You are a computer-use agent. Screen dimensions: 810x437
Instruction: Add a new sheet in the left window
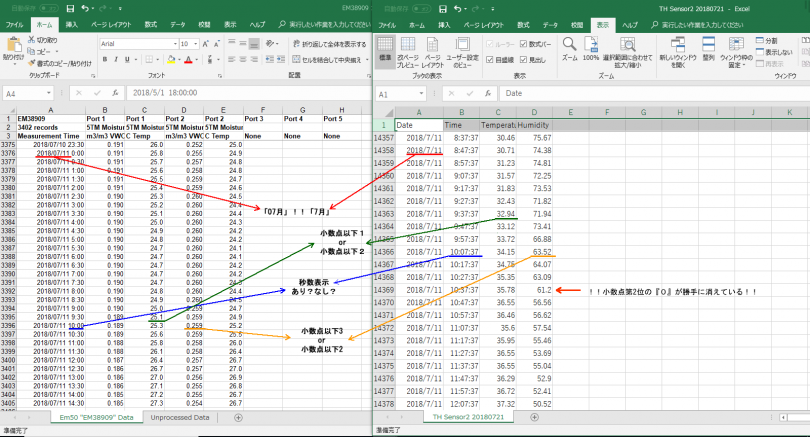tap(238, 417)
